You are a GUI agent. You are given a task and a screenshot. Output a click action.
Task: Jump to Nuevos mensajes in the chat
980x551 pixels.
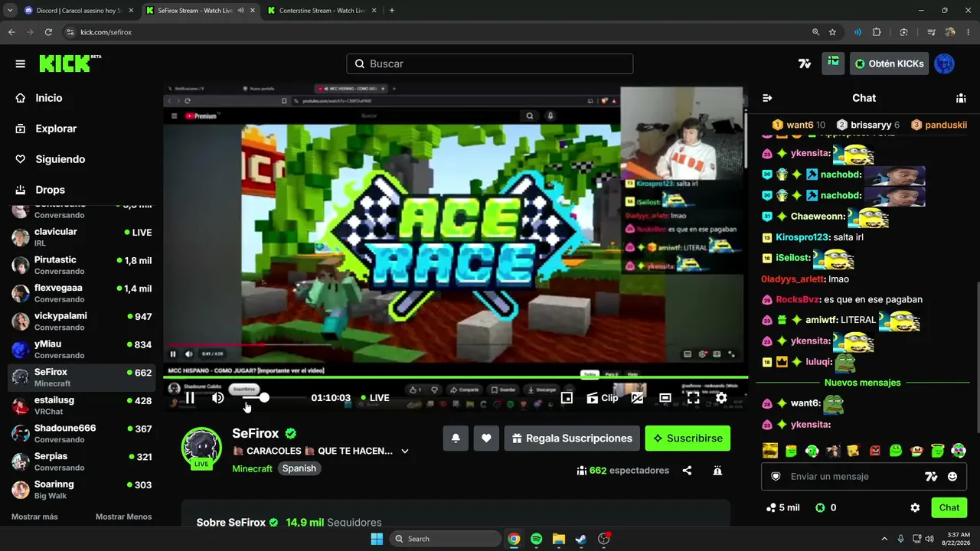tap(863, 383)
